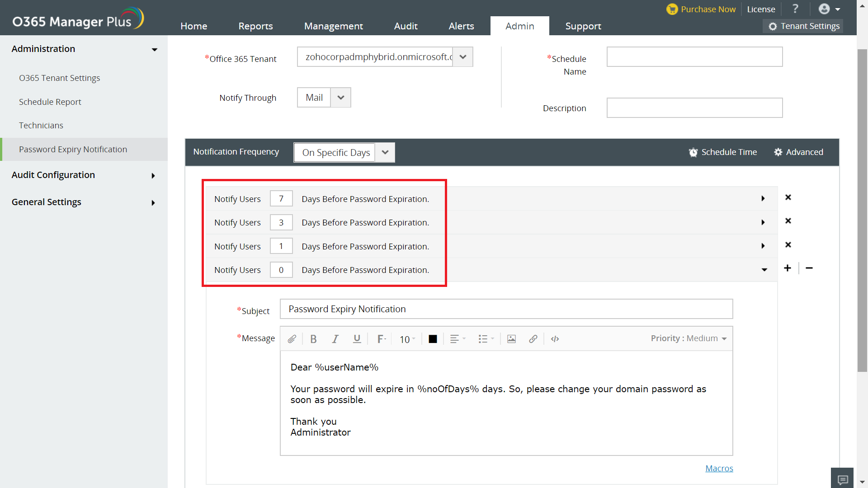
Task: Click the Bold formatting icon in Message
Action: [x=314, y=339]
